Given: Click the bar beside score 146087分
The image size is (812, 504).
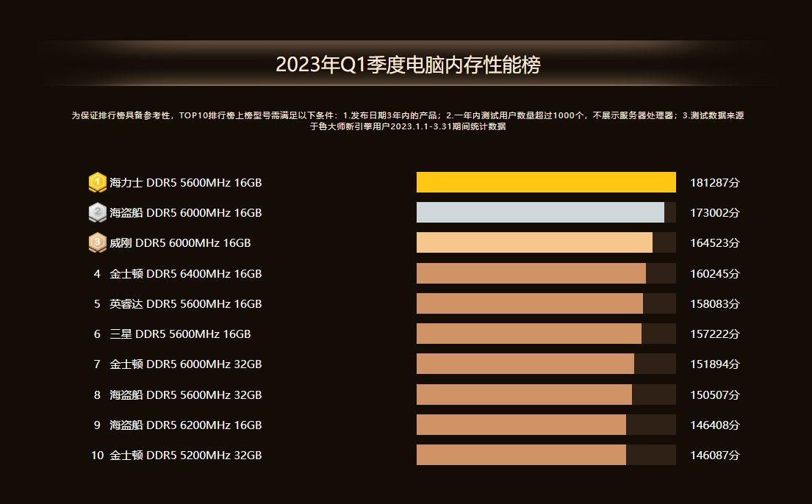Looking at the screenshot, I should pos(521,455).
